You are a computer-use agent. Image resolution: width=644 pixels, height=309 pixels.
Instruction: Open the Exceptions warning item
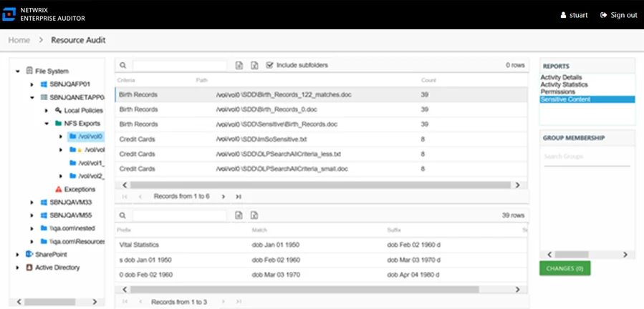click(x=75, y=189)
